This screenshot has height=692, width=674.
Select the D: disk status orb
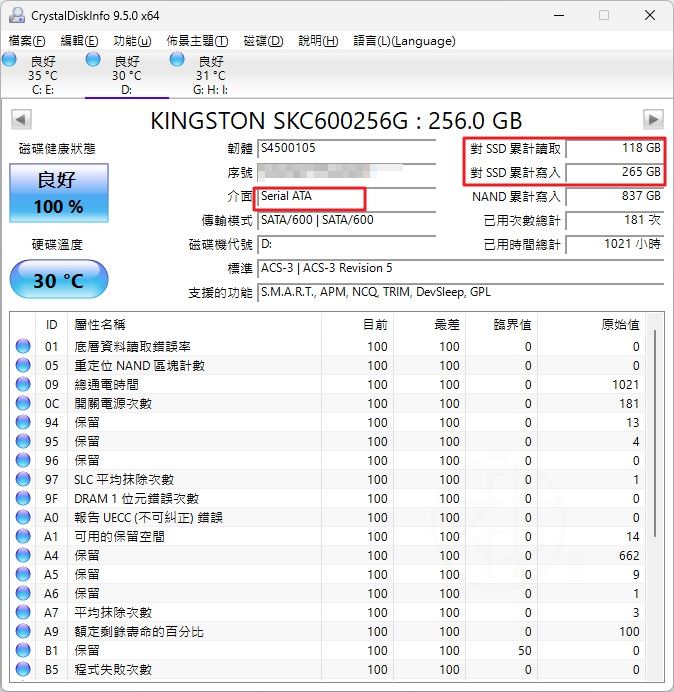(x=93, y=59)
